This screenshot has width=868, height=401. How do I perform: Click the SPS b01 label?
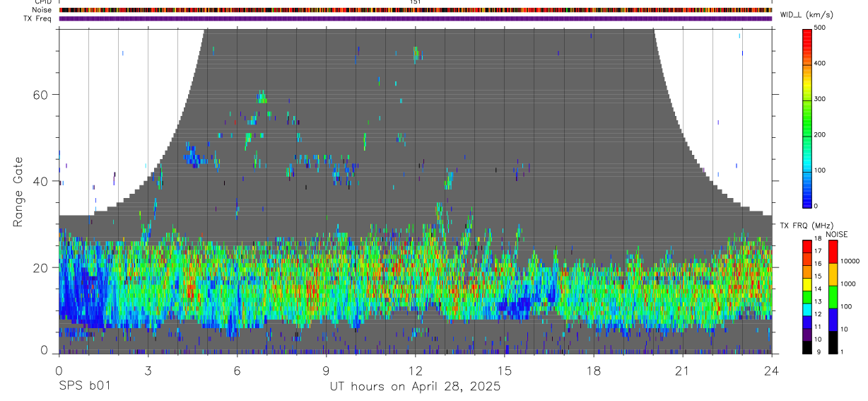pos(84,386)
